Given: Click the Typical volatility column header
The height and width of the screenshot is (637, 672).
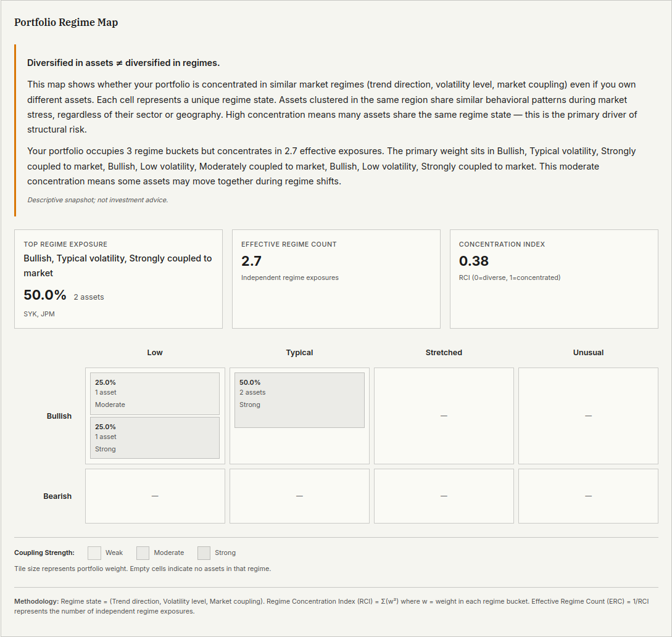Looking at the screenshot, I should [x=299, y=353].
